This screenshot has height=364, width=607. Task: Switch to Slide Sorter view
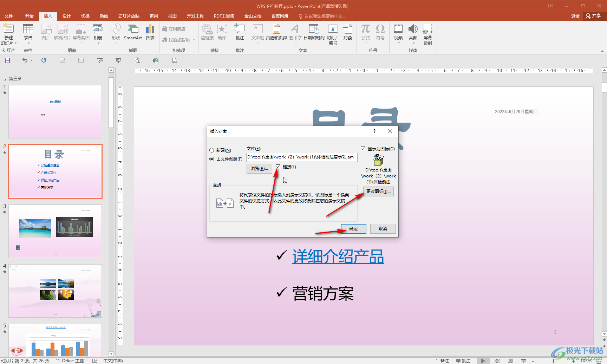(x=497, y=361)
